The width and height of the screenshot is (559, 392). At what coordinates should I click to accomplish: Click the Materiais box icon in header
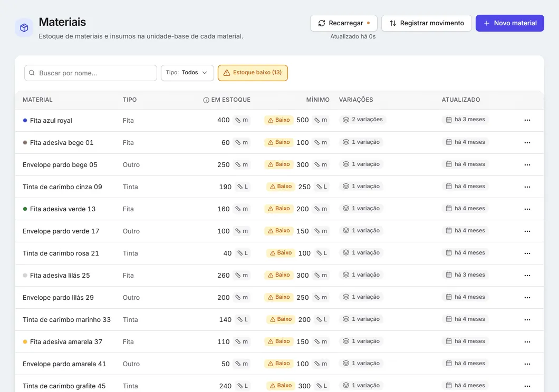(24, 27)
